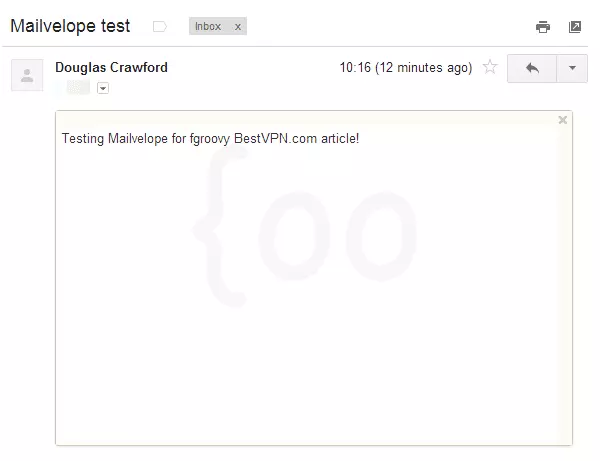This screenshot has width=600, height=461.
Task: Star this message from Douglas Crawford
Action: (490, 68)
